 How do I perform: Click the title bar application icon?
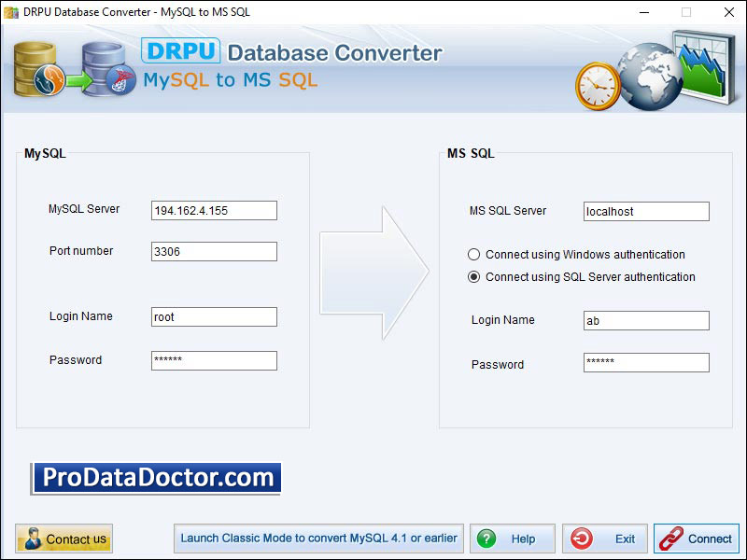[11, 12]
